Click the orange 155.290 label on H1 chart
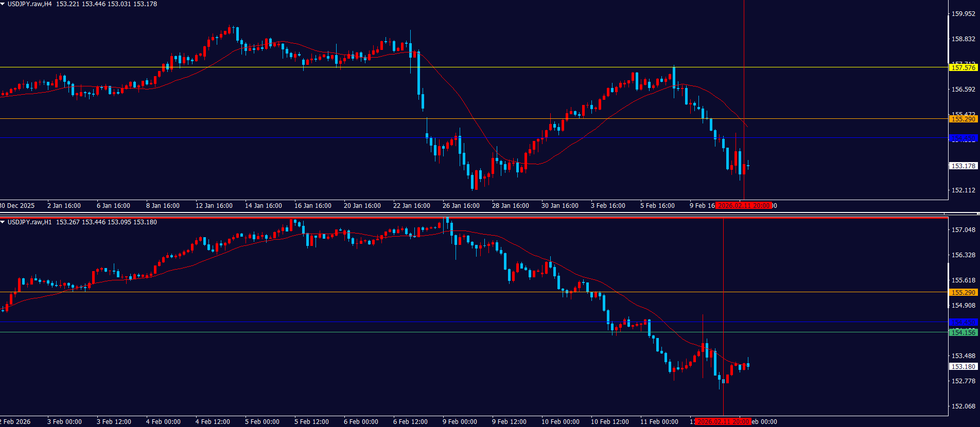 pos(962,292)
